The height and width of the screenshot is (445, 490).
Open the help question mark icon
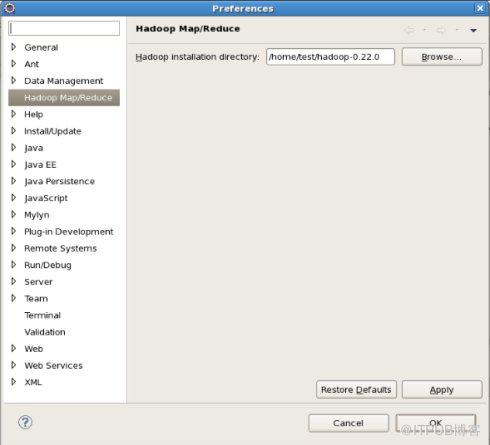tap(25, 422)
